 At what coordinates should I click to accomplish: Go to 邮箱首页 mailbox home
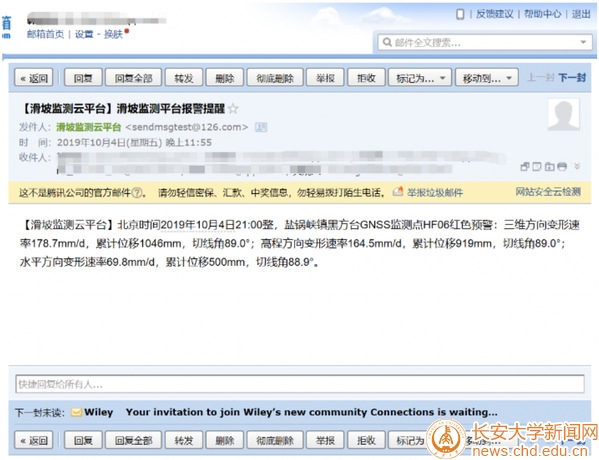pos(45,34)
